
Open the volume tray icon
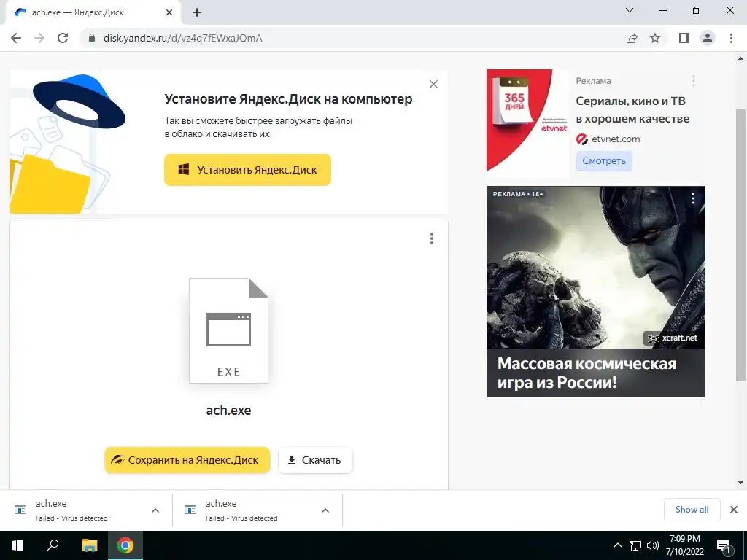[x=653, y=545]
